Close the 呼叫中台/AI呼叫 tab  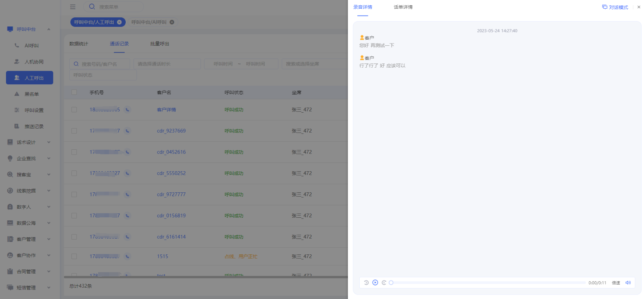coord(172,22)
